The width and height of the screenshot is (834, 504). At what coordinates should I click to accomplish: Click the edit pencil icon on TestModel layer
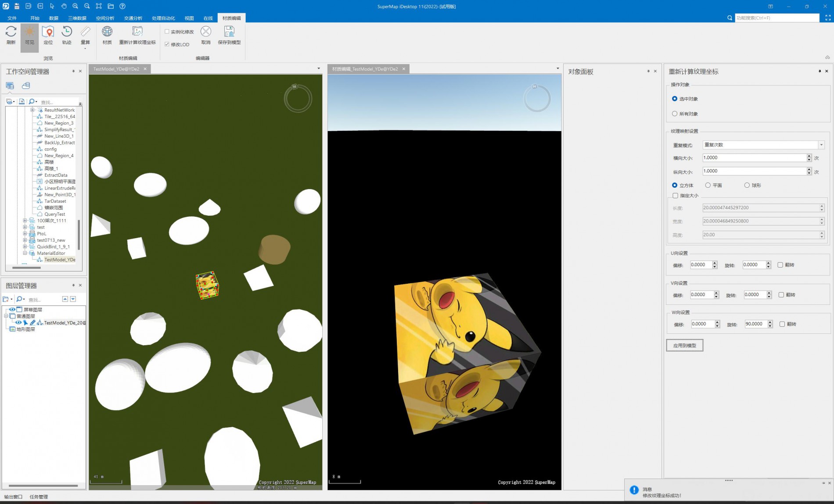[x=32, y=322]
